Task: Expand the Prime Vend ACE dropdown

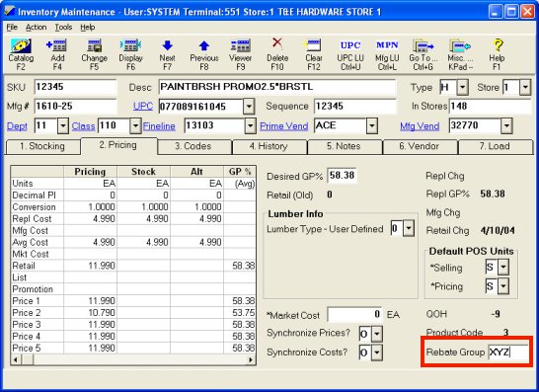Action: click(371, 125)
